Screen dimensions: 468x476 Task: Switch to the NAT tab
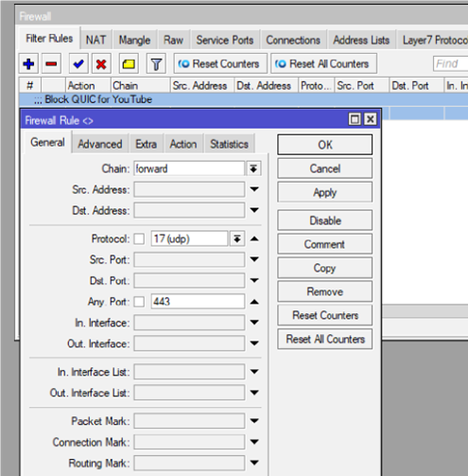pos(95,40)
